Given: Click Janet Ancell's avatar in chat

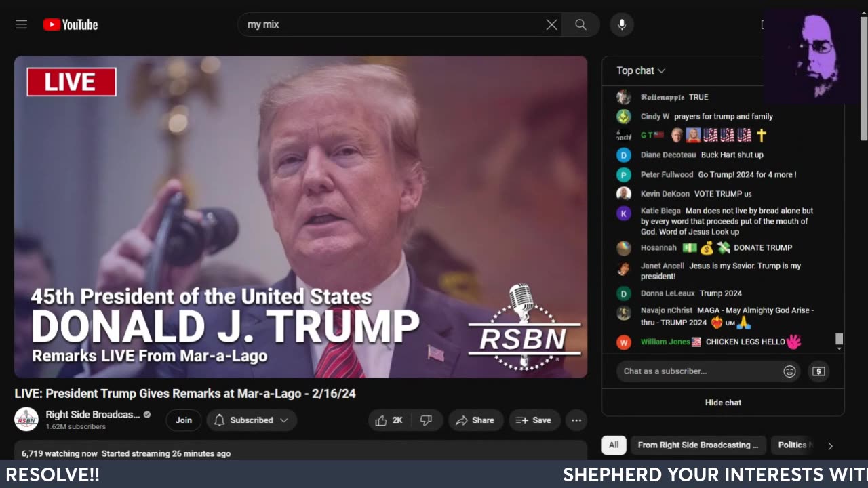Looking at the screenshot, I should point(624,268).
